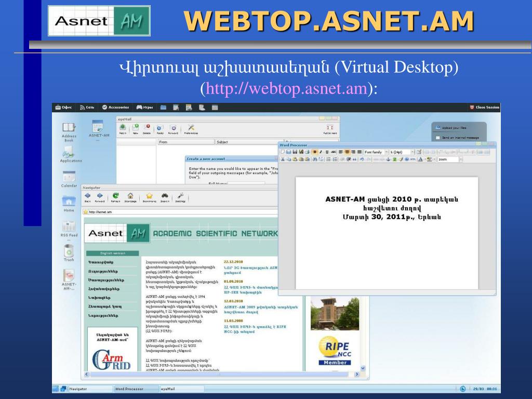Click the ArmGrid logo on Asnet page
Image resolution: width=532 pixels, height=399 pixels.
112,361
